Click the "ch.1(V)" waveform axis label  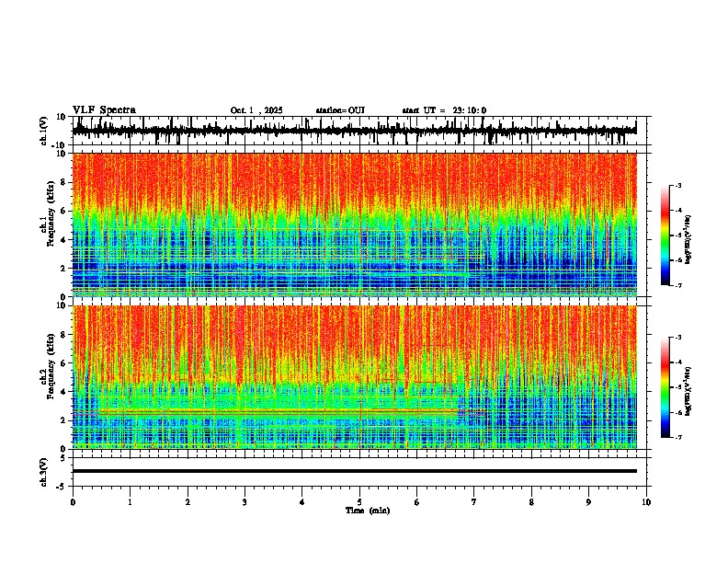(44, 131)
